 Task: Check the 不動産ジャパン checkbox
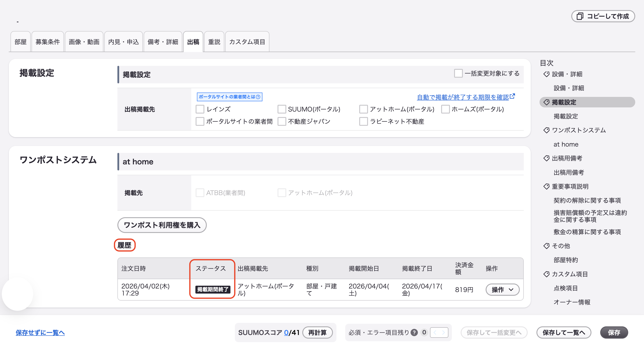coord(281,122)
